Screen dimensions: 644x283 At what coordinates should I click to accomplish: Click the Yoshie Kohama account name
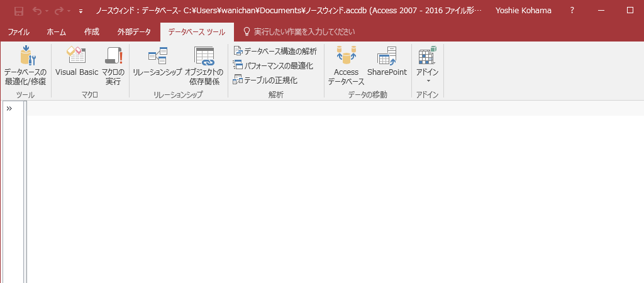click(x=524, y=11)
